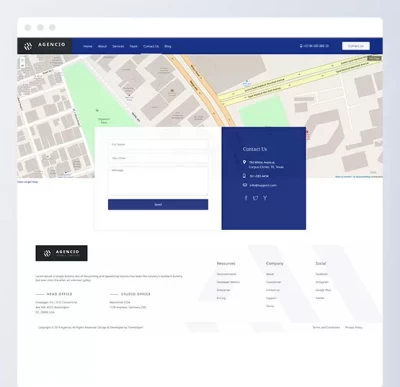Open the Services nav item
This screenshot has height=387, width=400.
tap(118, 46)
